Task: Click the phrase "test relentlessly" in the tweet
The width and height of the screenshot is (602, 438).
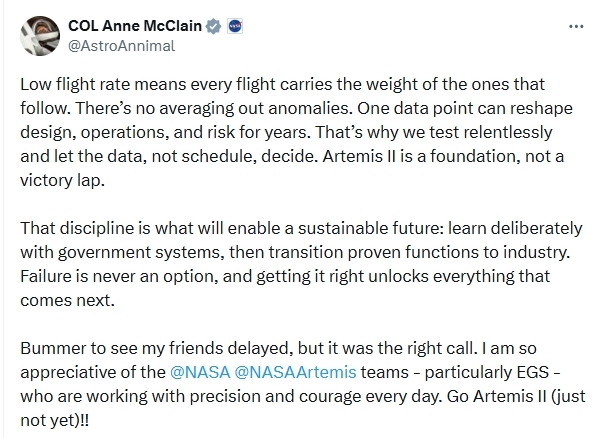Action: 522,132
